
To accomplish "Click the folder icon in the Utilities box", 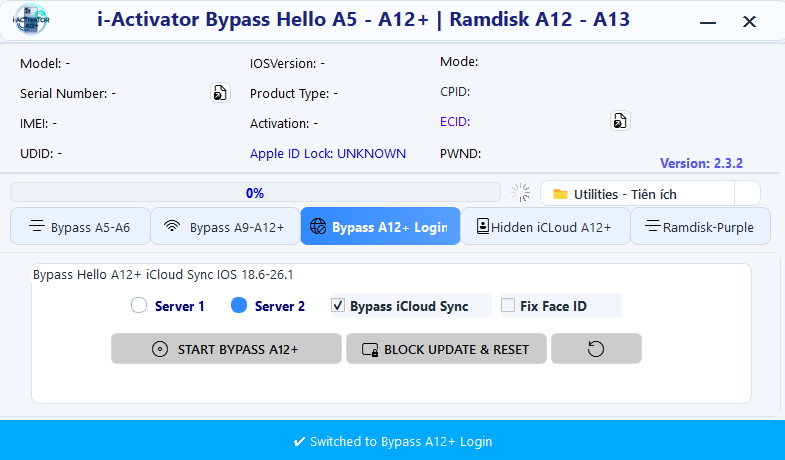I will [x=560, y=194].
